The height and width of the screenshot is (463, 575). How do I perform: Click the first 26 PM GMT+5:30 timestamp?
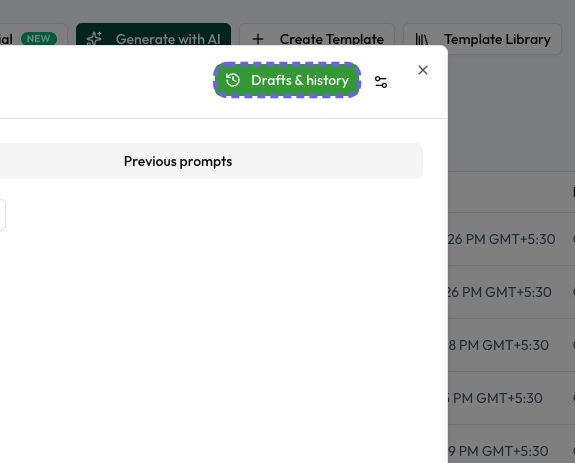point(502,239)
